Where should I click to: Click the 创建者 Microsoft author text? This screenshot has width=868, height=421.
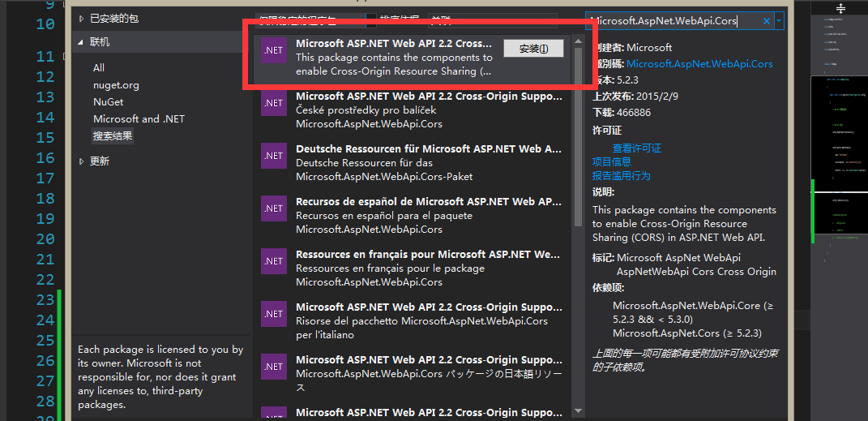(632, 48)
